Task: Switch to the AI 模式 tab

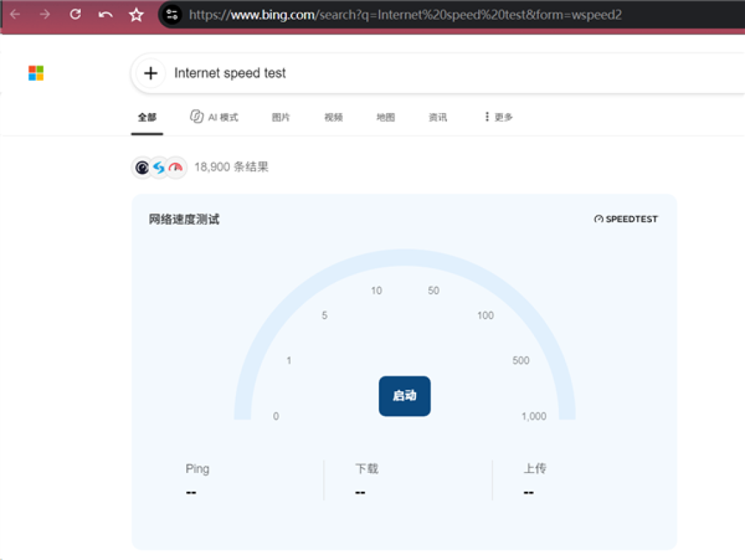Action: 214,117
